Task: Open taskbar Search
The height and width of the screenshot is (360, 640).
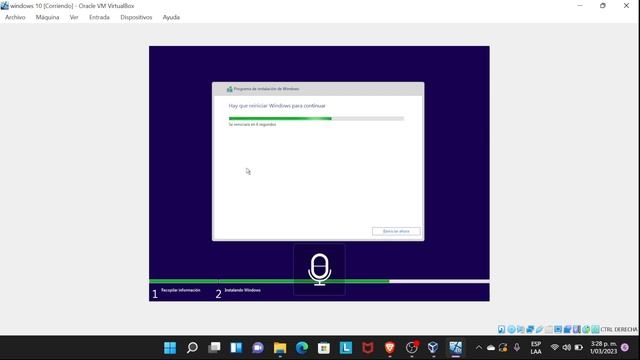Action: [192, 348]
